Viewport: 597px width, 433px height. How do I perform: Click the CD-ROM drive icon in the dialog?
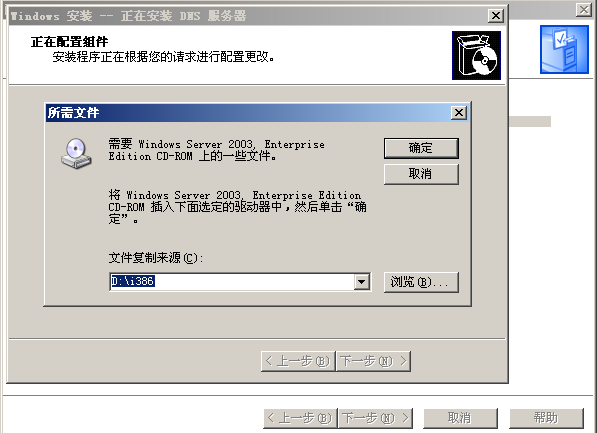[76, 153]
